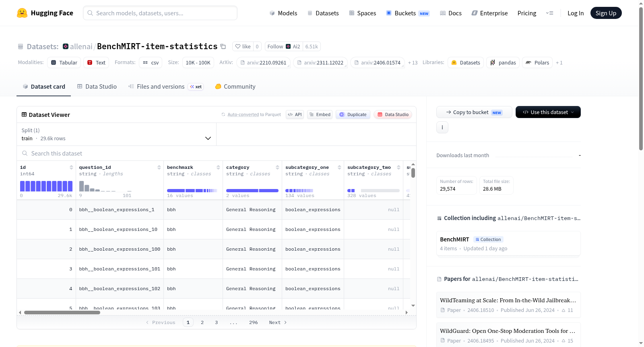Open arxiv:2210.09261 tag
Screen dimensions: 644x347
263,62
